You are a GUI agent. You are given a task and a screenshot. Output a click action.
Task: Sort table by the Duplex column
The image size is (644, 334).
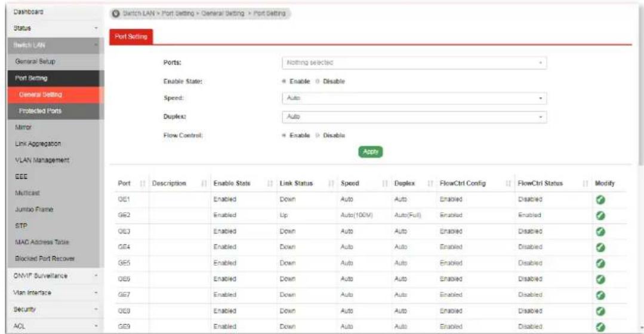coord(430,183)
